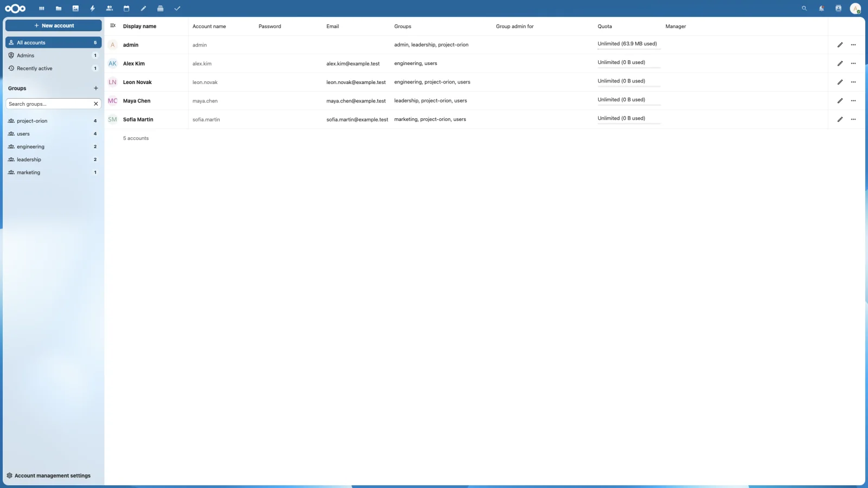Click the groups cell "admin, leadership, project-orion"
The height and width of the screenshot is (488, 868).
coord(431,44)
